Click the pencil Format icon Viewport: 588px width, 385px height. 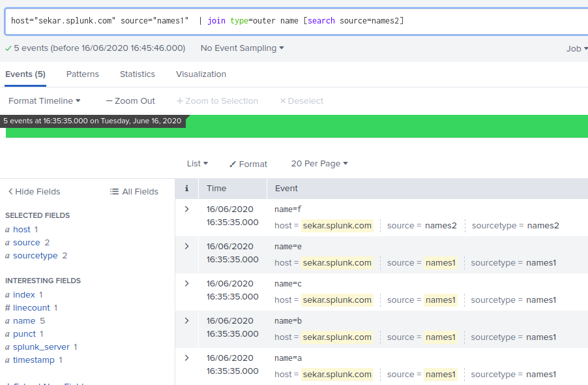click(233, 164)
